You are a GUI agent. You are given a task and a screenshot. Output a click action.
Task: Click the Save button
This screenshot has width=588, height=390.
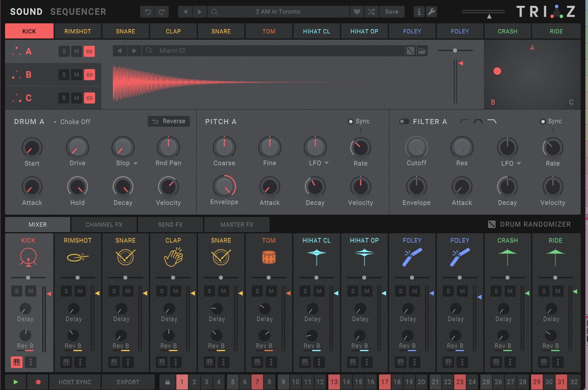(x=391, y=12)
